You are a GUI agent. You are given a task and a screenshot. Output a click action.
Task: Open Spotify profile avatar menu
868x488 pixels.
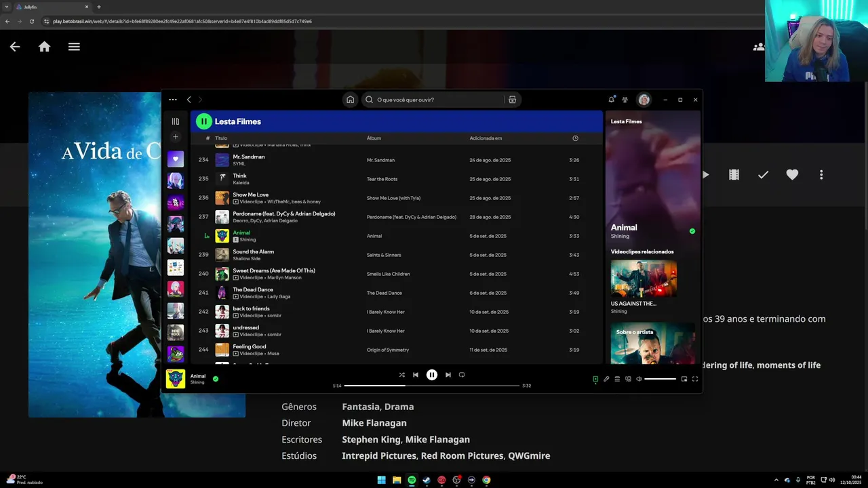coord(644,100)
